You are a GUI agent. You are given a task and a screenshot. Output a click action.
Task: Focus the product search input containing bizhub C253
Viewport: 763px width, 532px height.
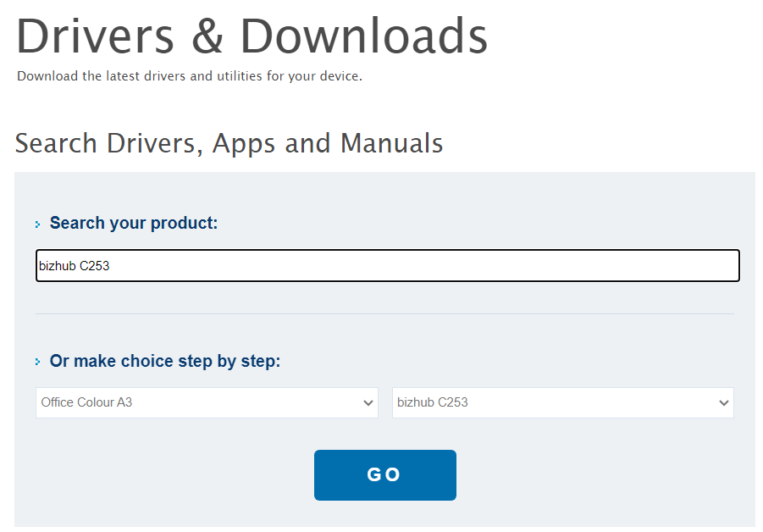[x=387, y=265]
